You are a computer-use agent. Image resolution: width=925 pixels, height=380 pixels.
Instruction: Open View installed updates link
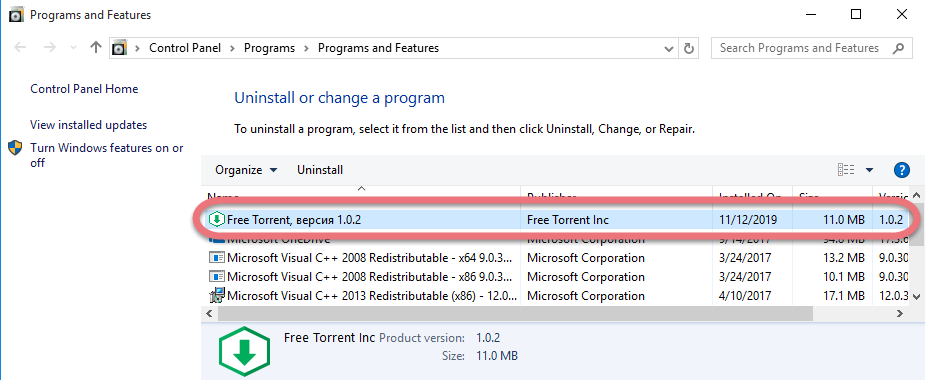[88, 125]
